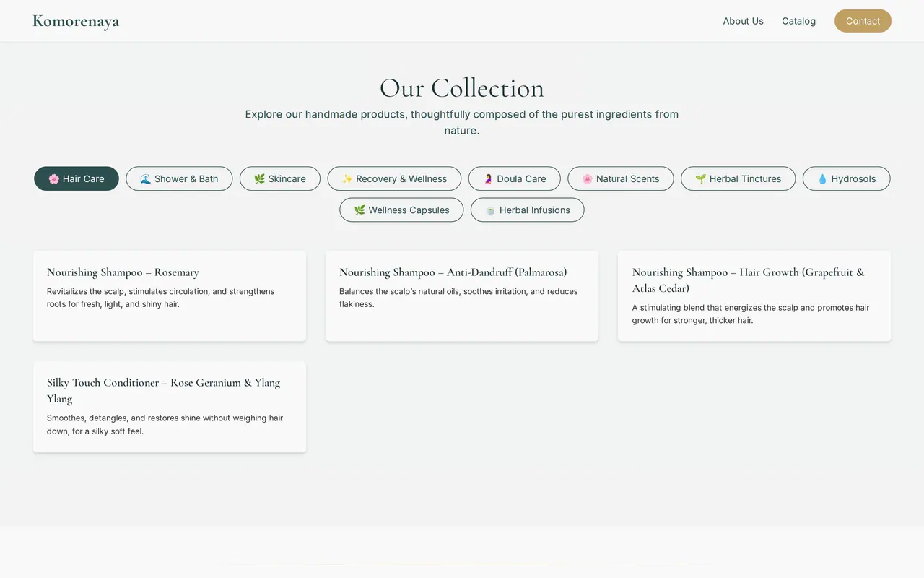Switch to the Herbal Infusions category
924x578 pixels.
tap(527, 210)
